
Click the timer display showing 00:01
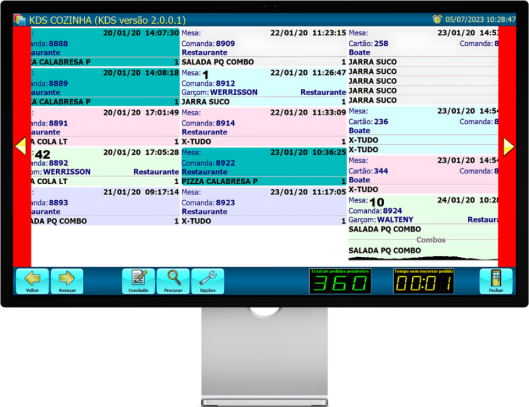(423, 281)
